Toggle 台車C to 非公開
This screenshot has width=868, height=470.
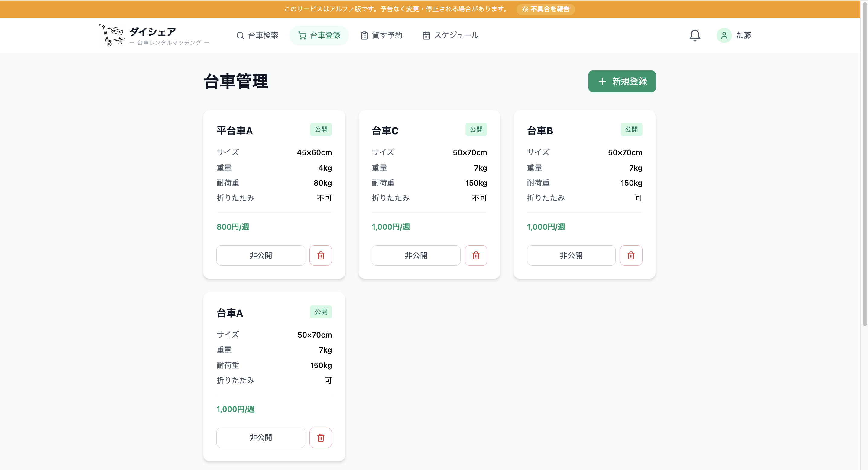click(416, 255)
